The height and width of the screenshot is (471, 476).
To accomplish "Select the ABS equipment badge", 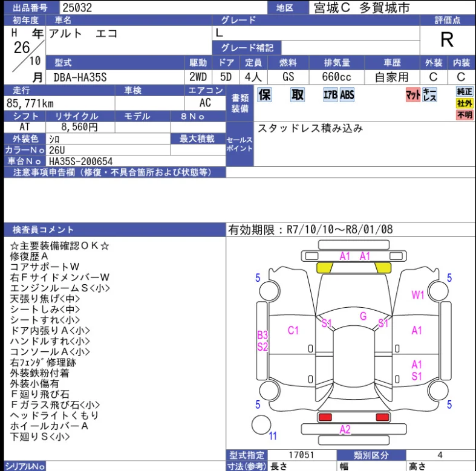I will (x=347, y=95).
